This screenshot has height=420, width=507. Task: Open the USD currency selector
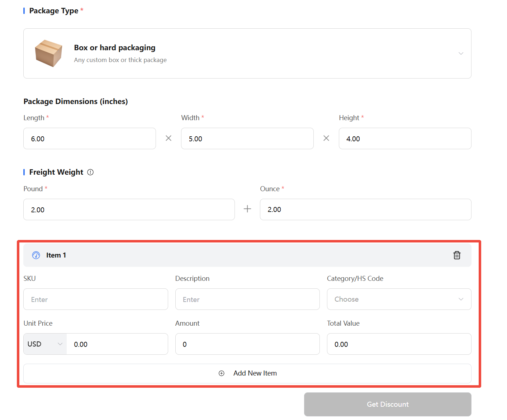[x=45, y=344]
